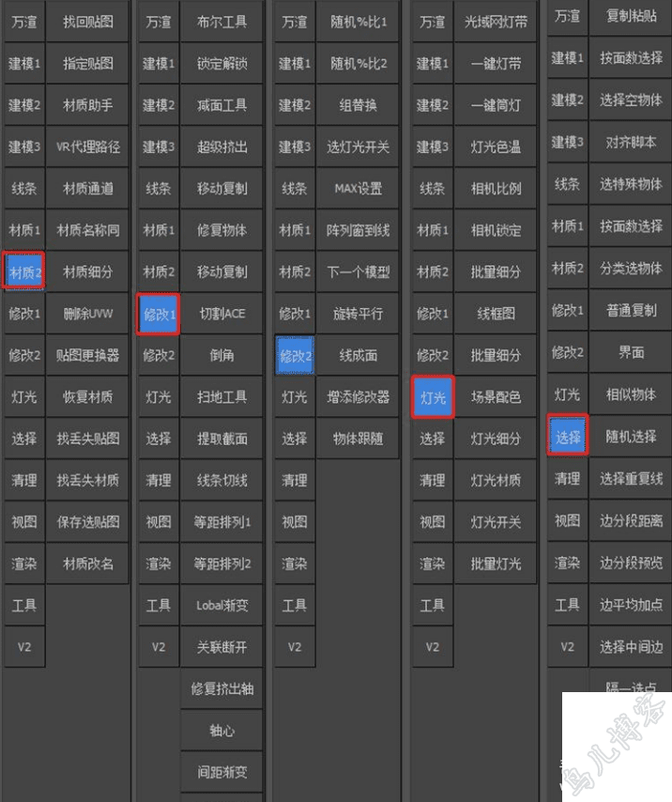Run 关联断开

tap(221, 648)
